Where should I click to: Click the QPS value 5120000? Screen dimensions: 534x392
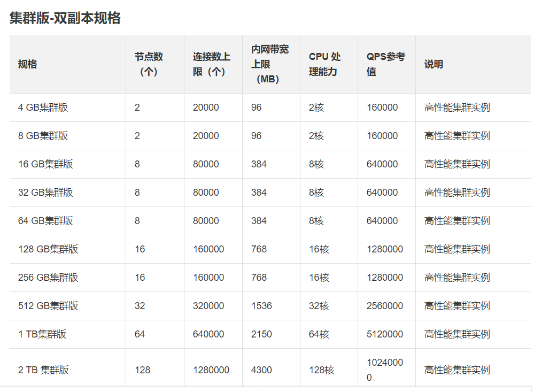tap(385, 334)
